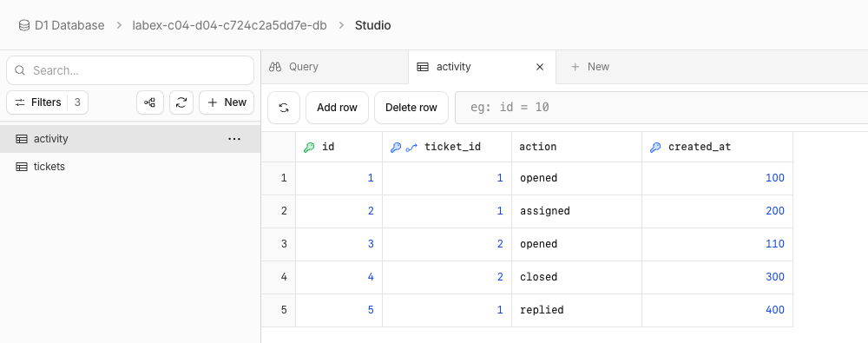Viewport: 868px width, 343px height.
Task: Click the New button in sidebar
Action: (227, 102)
